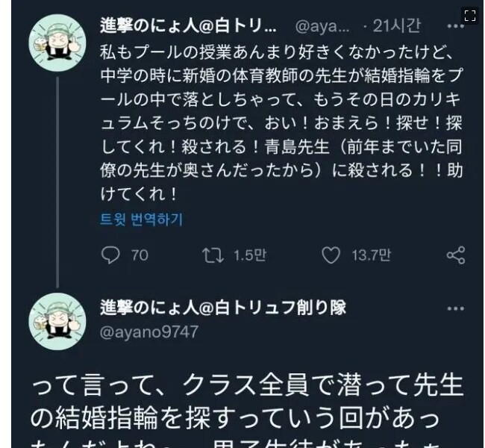Click the truncated @aya... handle

tap(322, 26)
